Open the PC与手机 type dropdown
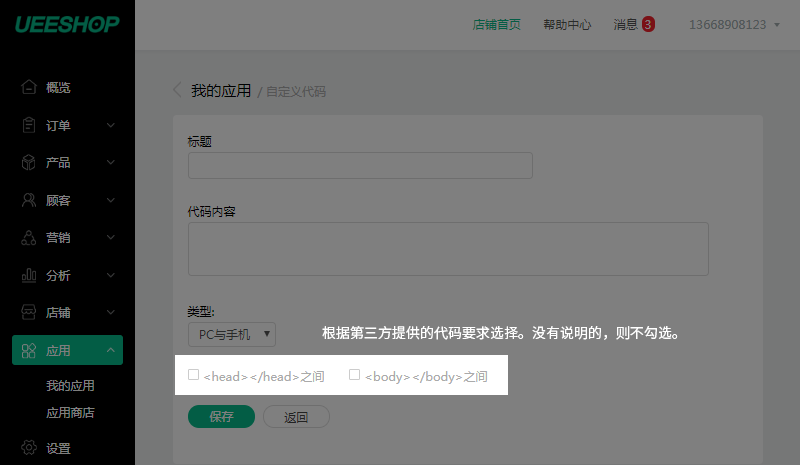The image size is (800, 465). [232, 334]
